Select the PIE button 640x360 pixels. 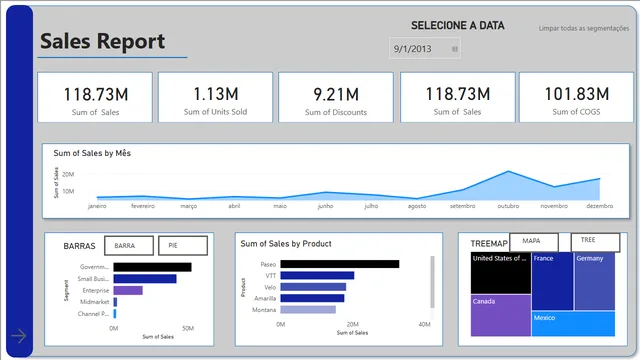(x=183, y=246)
